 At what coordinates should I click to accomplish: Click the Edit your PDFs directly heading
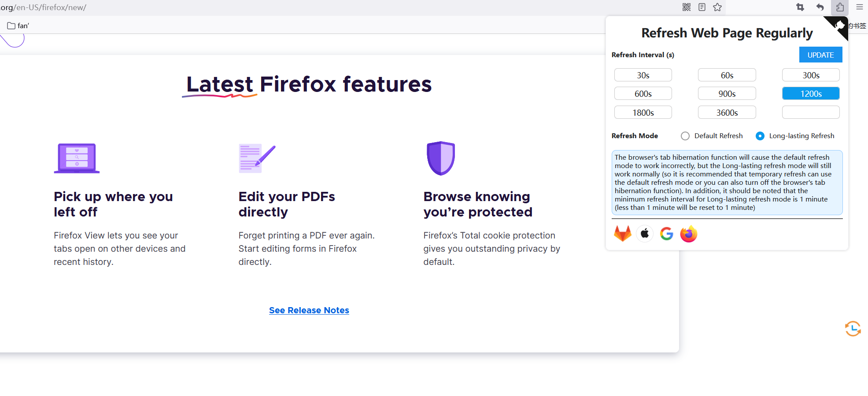(x=287, y=204)
